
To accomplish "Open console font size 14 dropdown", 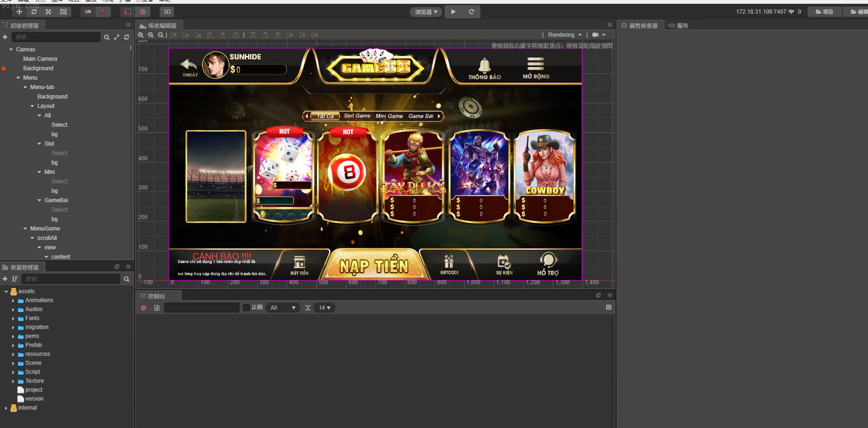I will 324,308.
